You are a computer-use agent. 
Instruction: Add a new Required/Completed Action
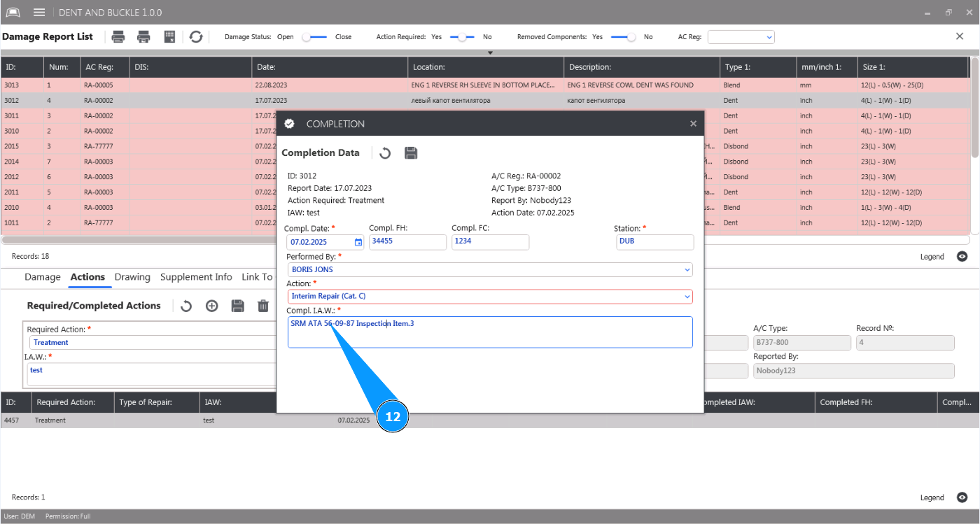click(x=211, y=306)
